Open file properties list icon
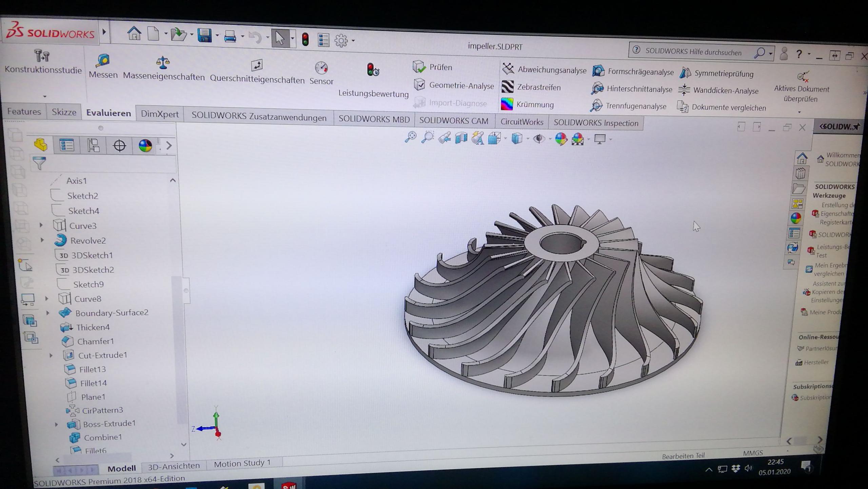This screenshot has width=868, height=489. pyautogui.click(x=323, y=40)
